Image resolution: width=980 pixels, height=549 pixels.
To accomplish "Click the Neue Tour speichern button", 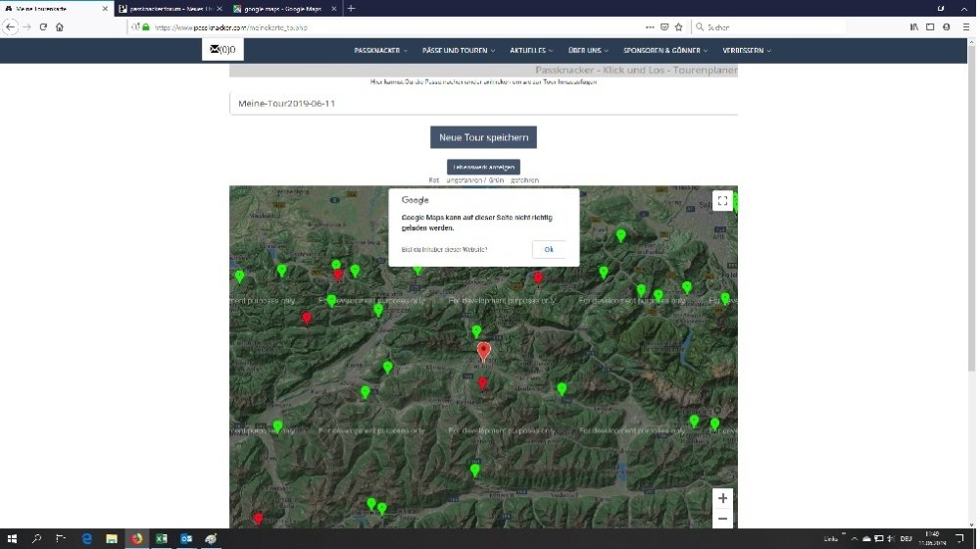I will [483, 137].
